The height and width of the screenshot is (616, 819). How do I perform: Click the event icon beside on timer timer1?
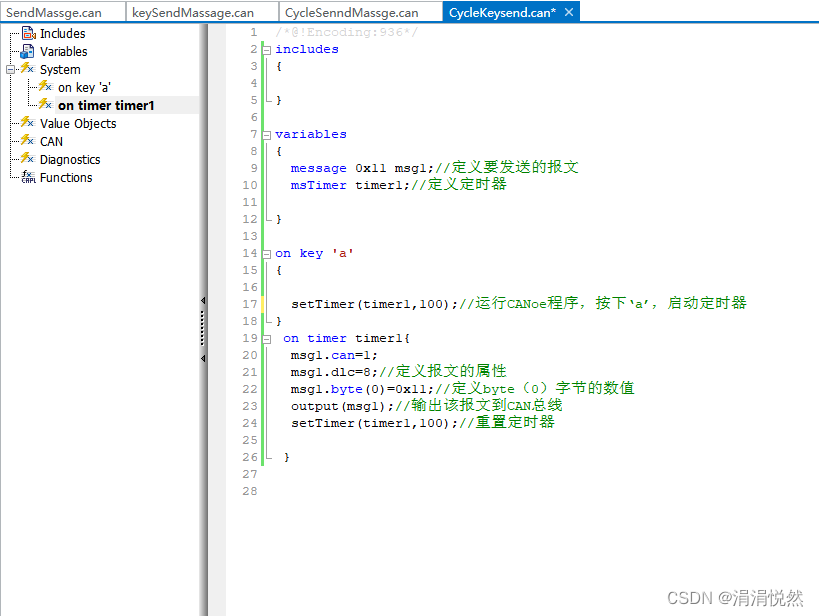[45, 105]
